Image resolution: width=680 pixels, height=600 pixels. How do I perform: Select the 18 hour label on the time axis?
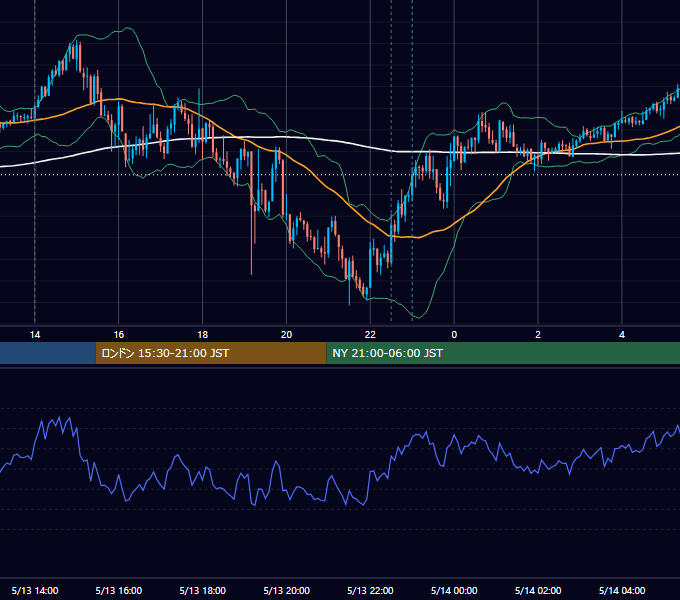tap(203, 335)
